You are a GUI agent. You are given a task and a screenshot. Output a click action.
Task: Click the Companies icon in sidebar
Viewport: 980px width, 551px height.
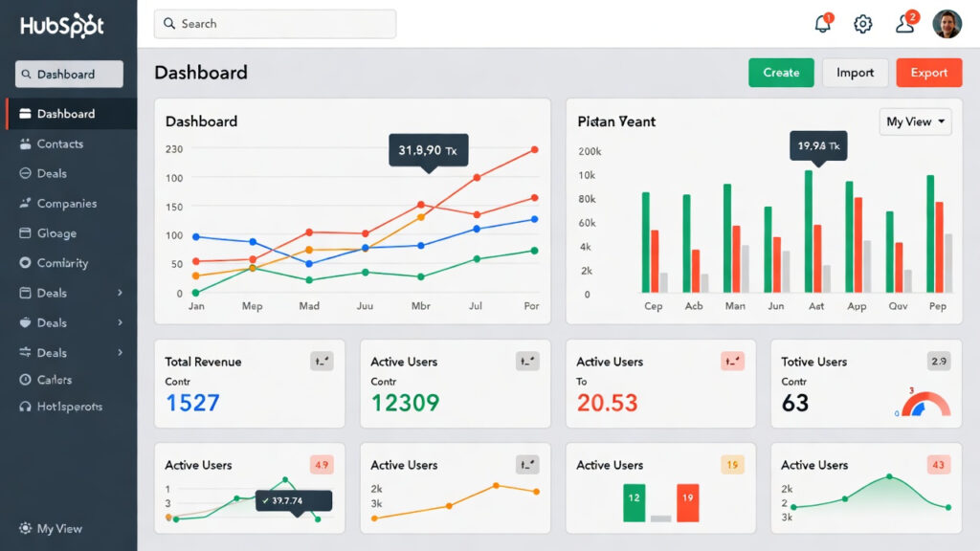click(x=26, y=204)
